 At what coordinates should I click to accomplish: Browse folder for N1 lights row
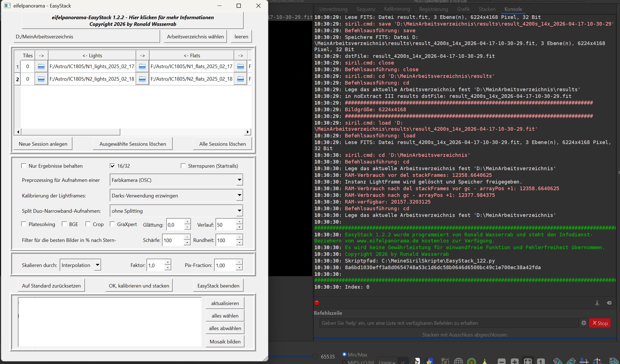pos(41,66)
